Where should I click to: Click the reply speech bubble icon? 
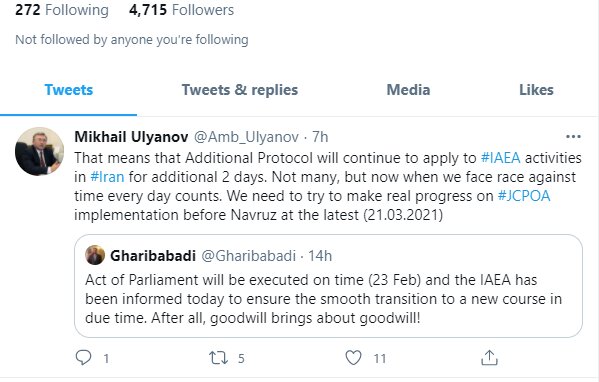point(83,358)
